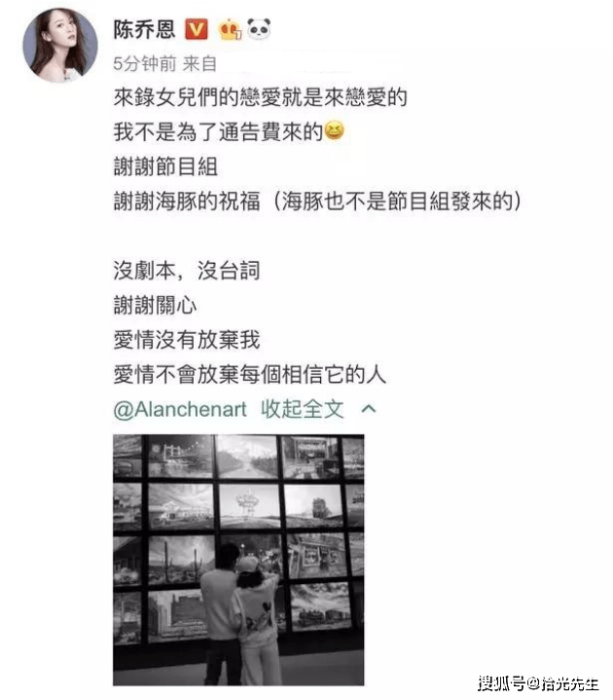Click the orange V verified badge
The image size is (613, 700).
[197, 30]
